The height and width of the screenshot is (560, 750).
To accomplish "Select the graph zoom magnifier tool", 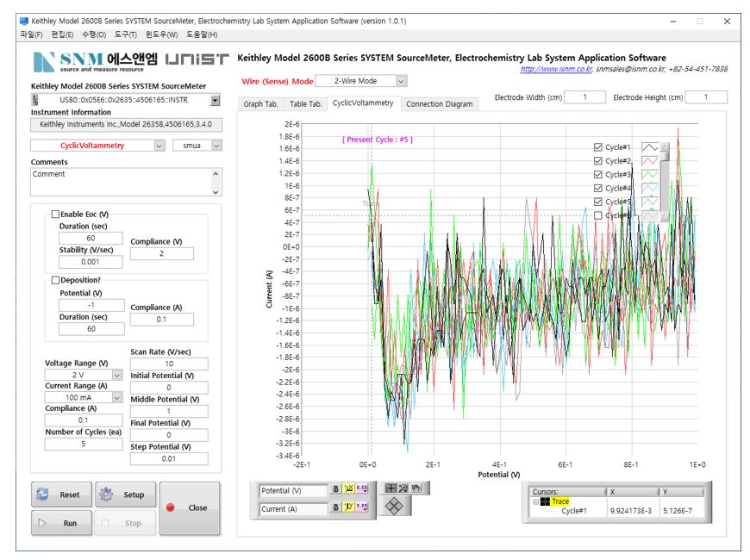I will click(x=404, y=488).
